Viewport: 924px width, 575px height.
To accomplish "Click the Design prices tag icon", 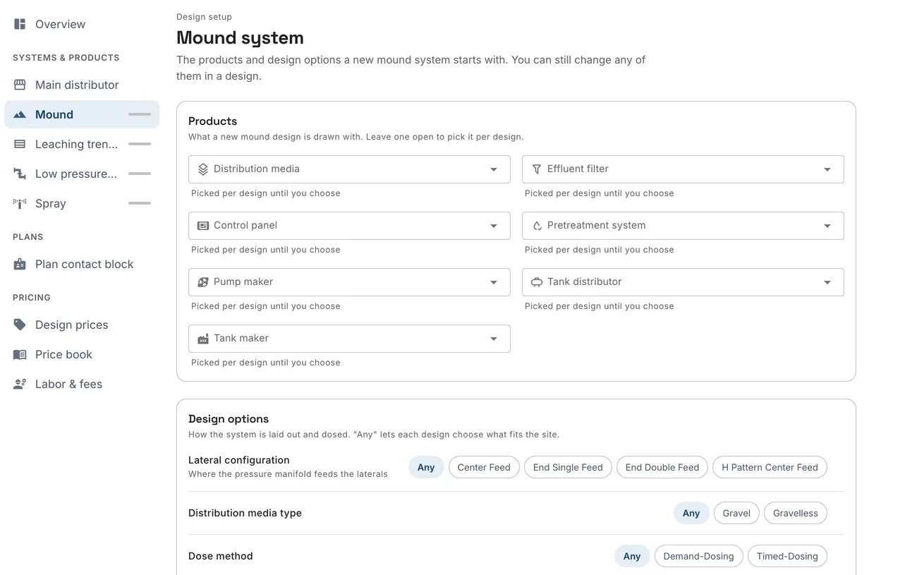I will click(x=20, y=325).
